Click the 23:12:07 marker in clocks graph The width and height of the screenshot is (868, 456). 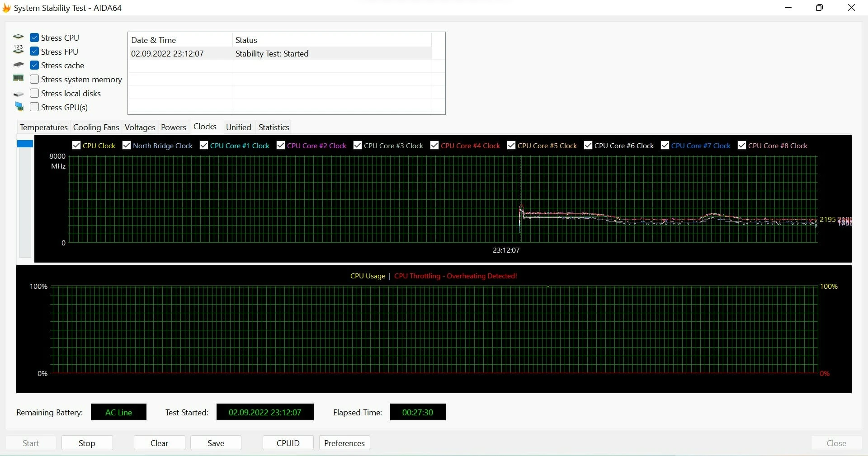[506, 250]
